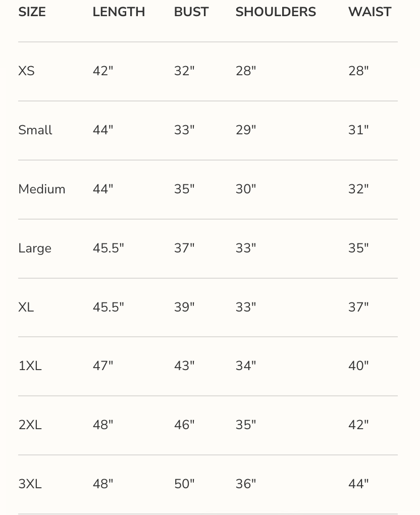Click the 3XL bust value 50"
420x515 pixels.
click(184, 484)
